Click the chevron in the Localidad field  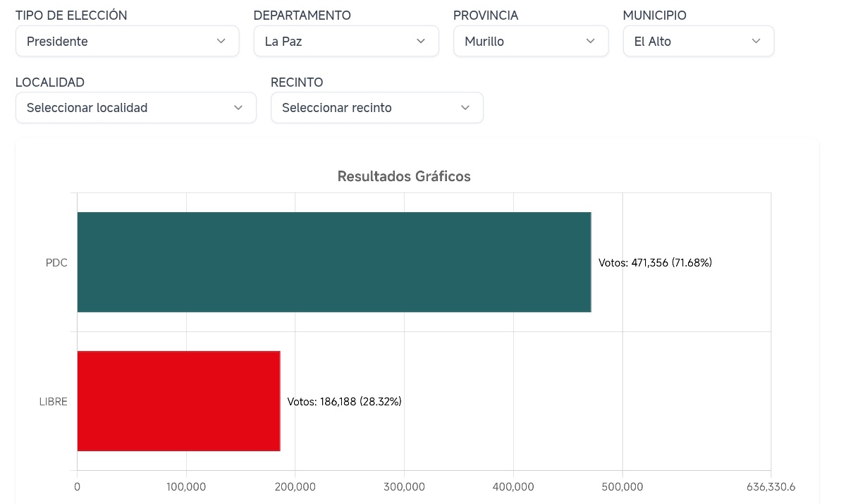238,107
